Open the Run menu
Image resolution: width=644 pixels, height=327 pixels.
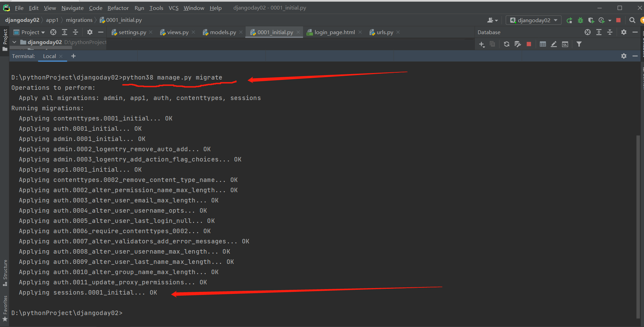click(x=139, y=8)
